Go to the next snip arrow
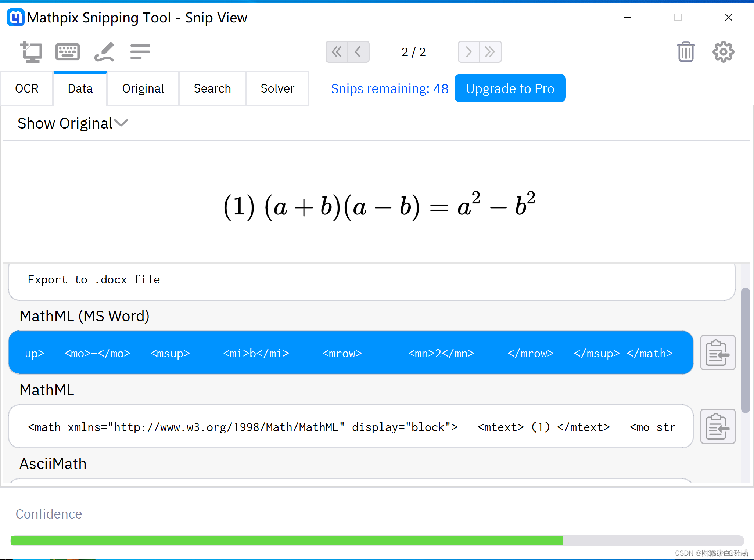Image resolution: width=754 pixels, height=560 pixels. (468, 52)
